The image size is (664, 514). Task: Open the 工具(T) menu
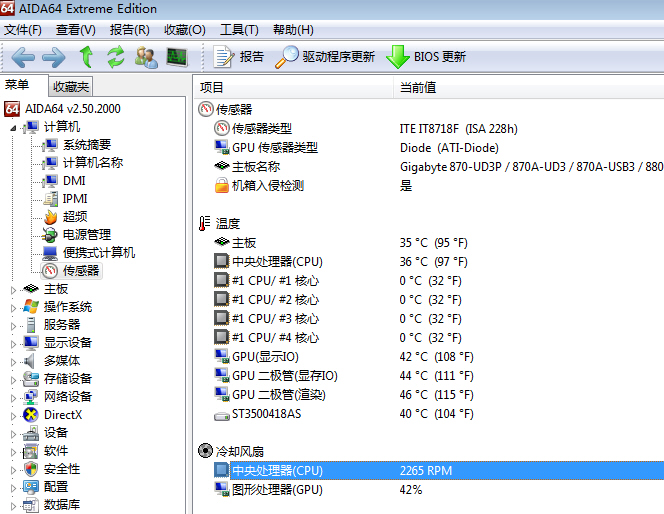(239, 30)
